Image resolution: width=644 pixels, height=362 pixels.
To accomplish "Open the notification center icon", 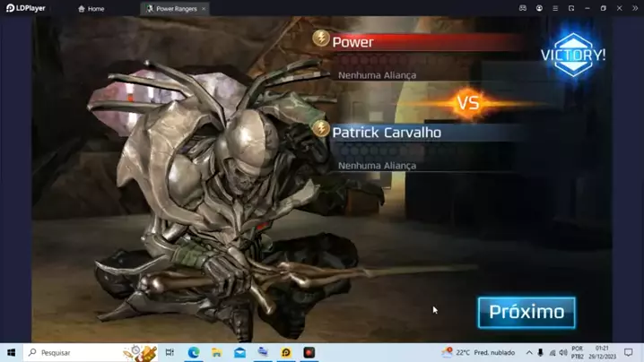I will [629, 352].
